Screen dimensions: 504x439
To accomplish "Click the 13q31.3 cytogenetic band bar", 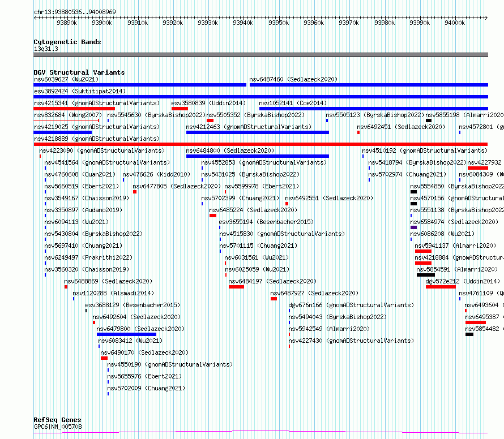I will (x=260, y=55).
